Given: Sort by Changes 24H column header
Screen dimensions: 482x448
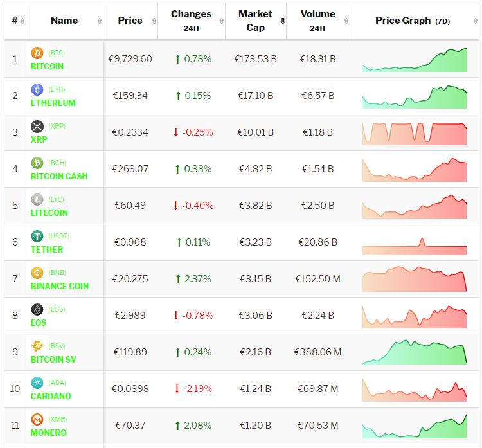Looking at the screenshot, I should pos(191,21).
